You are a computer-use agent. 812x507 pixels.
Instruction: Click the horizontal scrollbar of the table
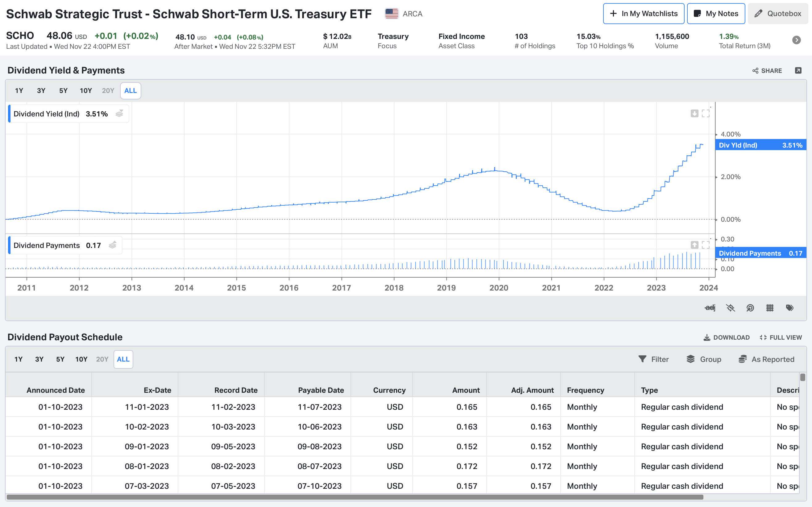click(355, 497)
